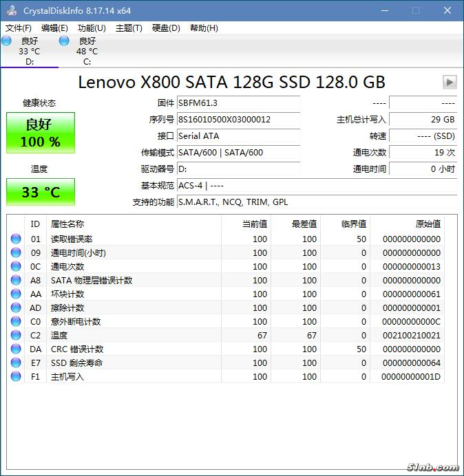Select the 主机写入 attribute name
Image resolution: width=464 pixels, height=476 pixels.
(x=67, y=376)
